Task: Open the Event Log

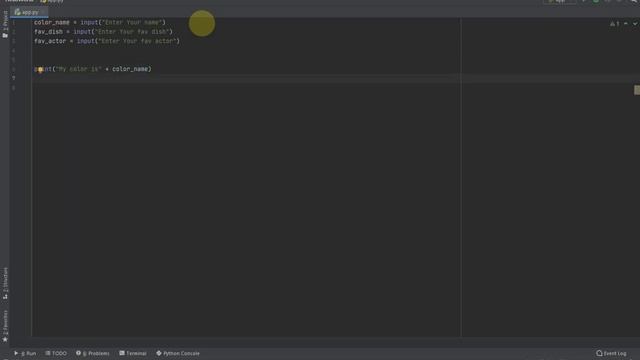Action: [x=611, y=353]
